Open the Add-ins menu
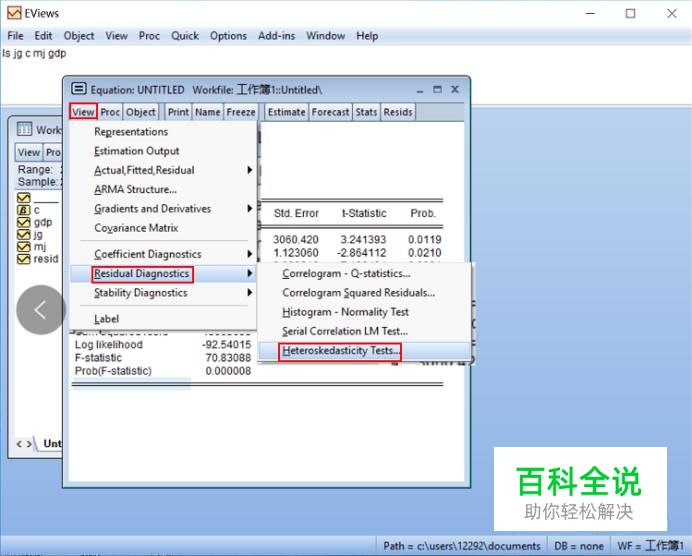692x556 pixels. click(277, 36)
